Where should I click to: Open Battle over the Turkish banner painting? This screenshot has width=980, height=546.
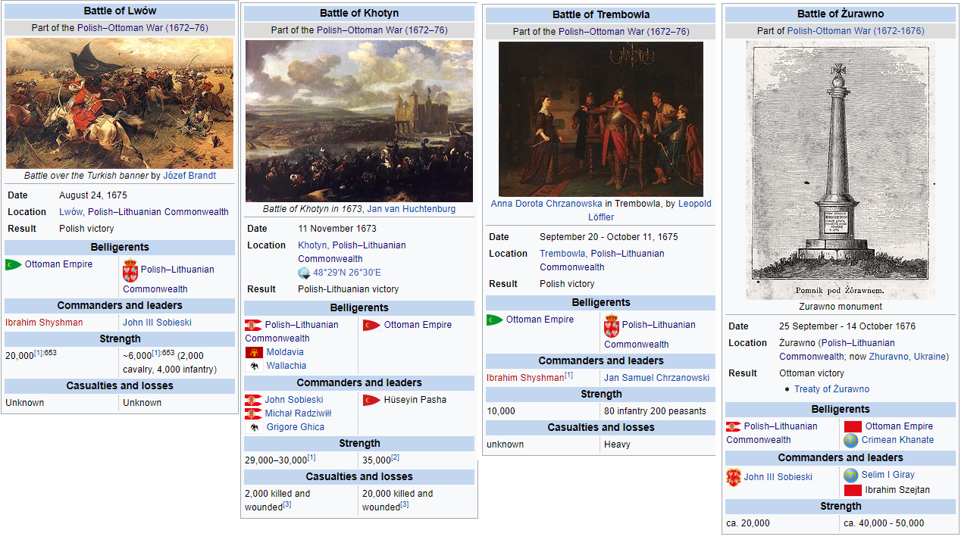tap(120, 104)
